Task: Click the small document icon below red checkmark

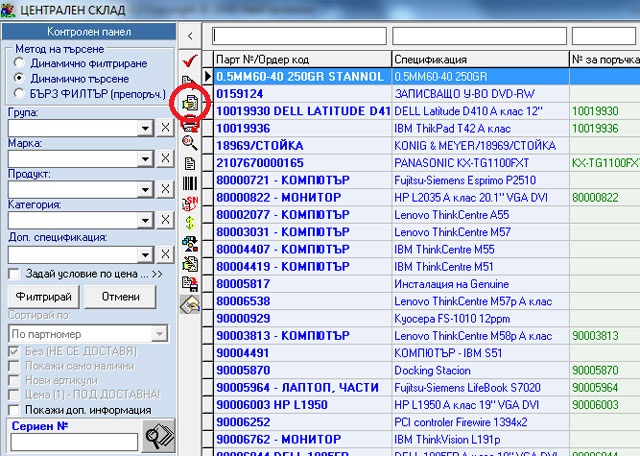Action: (188, 80)
